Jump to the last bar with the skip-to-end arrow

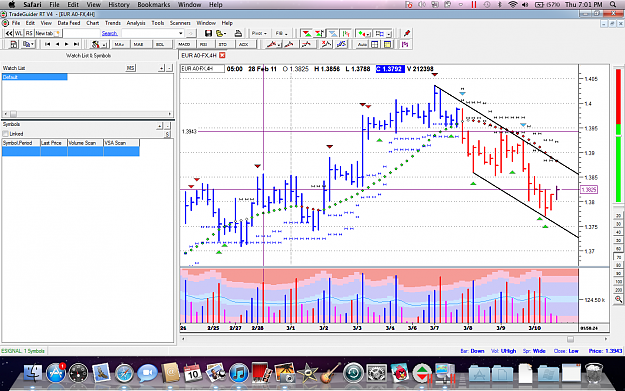click(76, 44)
